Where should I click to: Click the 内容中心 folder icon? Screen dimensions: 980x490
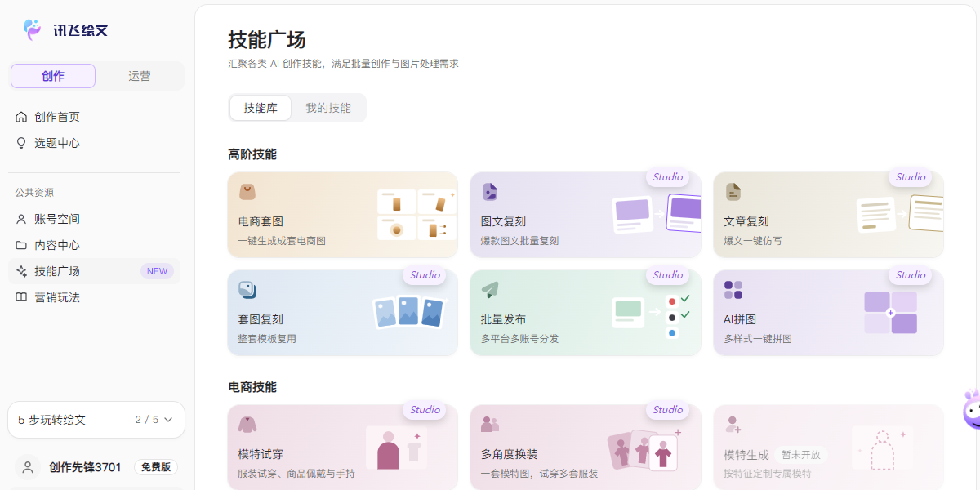tap(21, 245)
